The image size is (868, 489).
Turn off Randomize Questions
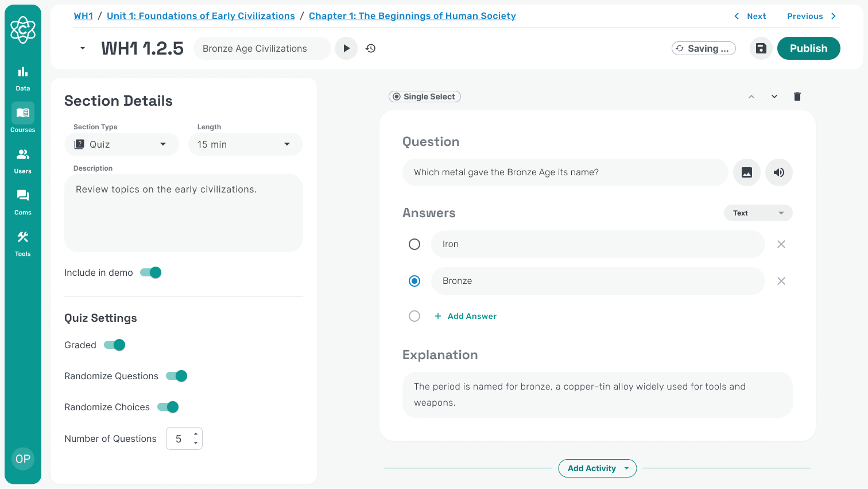click(x=177, y=376)
